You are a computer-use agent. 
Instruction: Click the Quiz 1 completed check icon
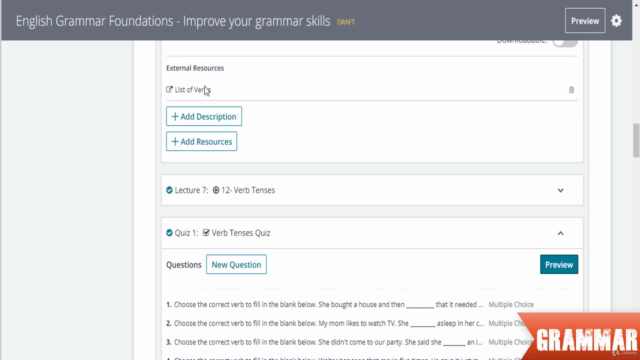[x=169, y=233]
